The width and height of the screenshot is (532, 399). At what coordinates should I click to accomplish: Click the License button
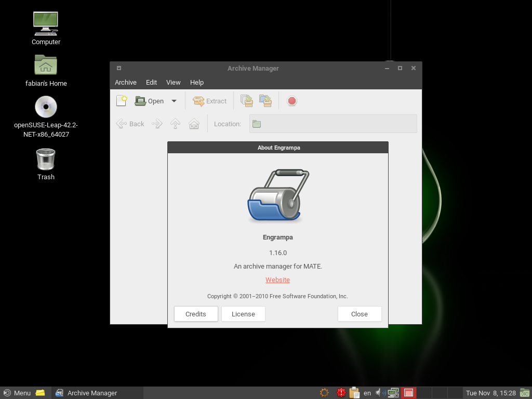[x=243, y=314]
